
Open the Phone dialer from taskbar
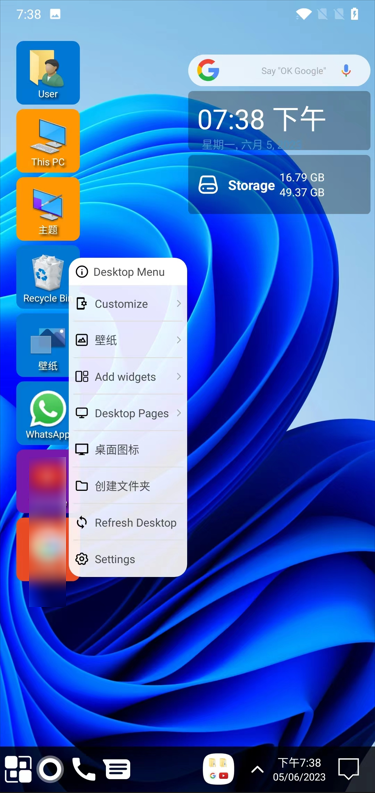pyautogui.click(x=84, y=769)
